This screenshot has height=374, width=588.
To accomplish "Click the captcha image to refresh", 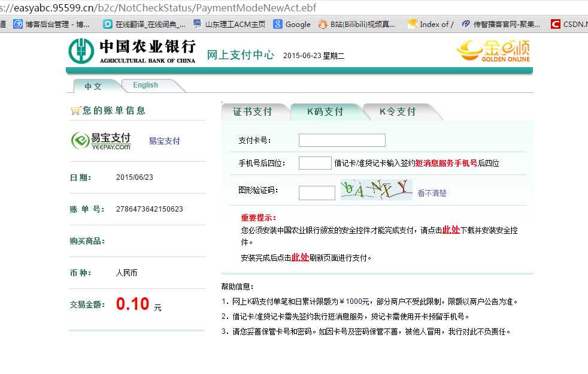I will (x=376, y=189).
